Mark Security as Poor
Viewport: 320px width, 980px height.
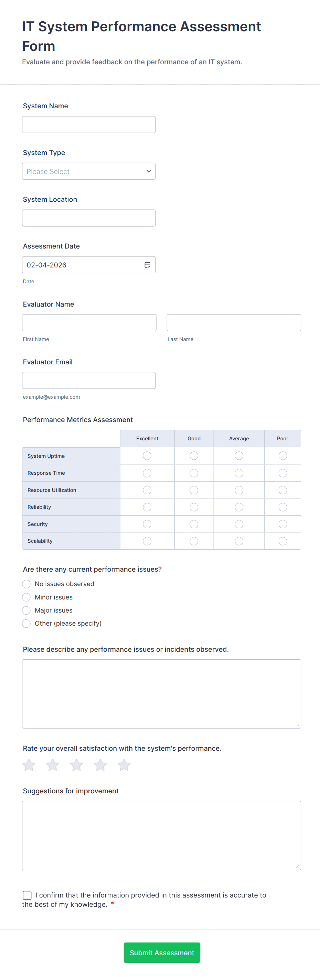[x=283, y=524]
